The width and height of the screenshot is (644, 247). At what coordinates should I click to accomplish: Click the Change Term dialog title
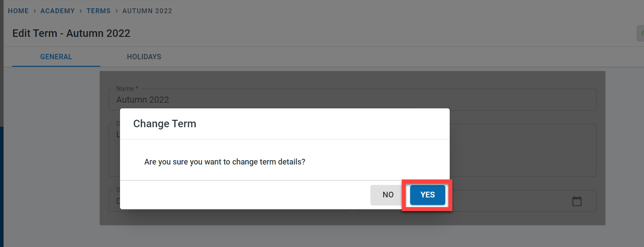[165, 124]
